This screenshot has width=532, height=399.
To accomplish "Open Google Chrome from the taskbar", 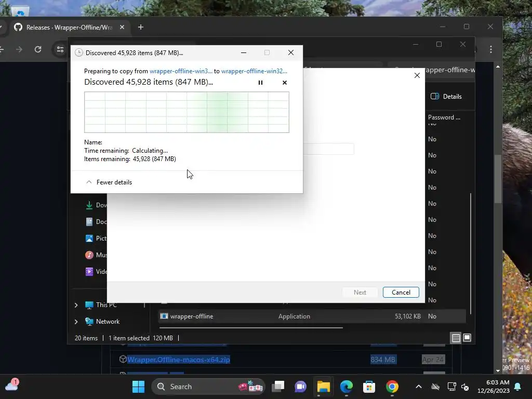I will pos(392,387).
